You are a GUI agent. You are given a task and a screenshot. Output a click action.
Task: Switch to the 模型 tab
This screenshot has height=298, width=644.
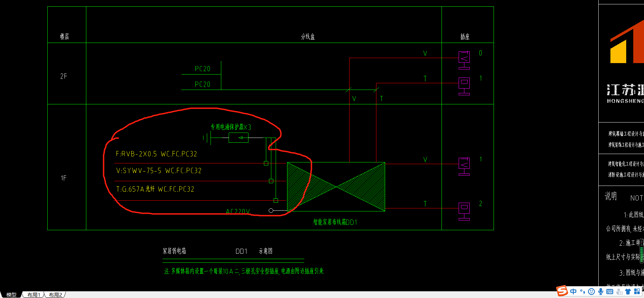[11, 295]
